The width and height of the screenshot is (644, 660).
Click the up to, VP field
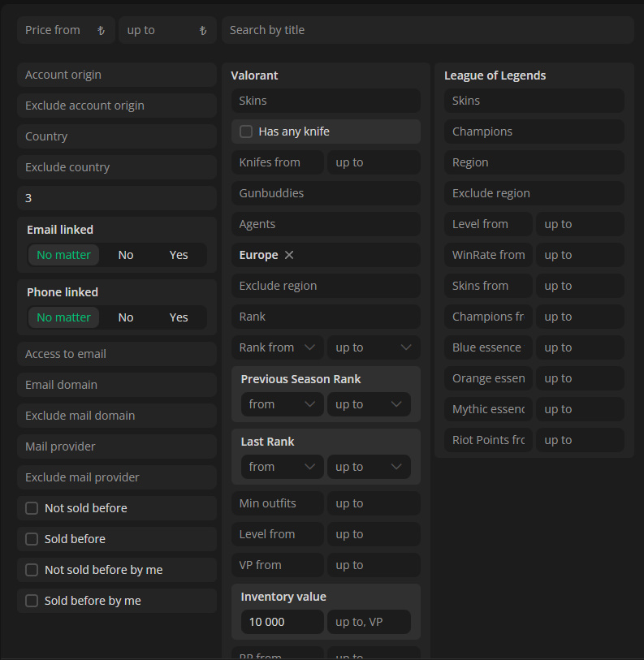tap(369, 622)
